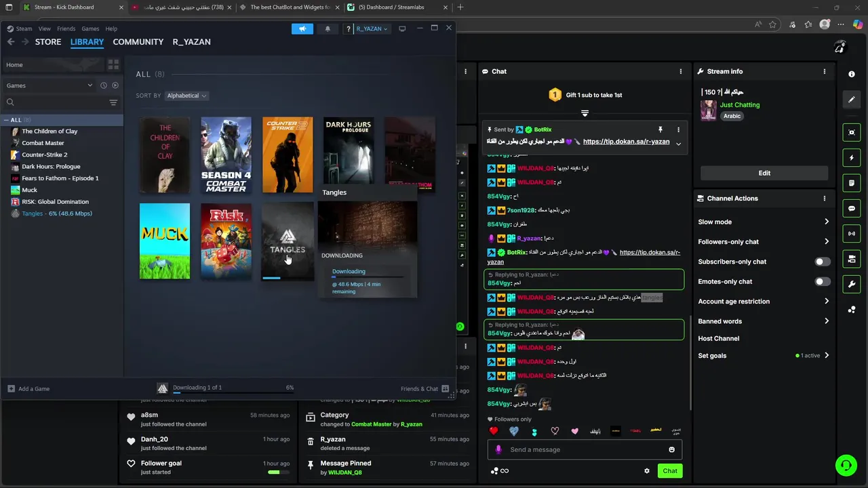Expand the pinned message chevron
This screenshot has height=488, width=868.
[678, 144]
